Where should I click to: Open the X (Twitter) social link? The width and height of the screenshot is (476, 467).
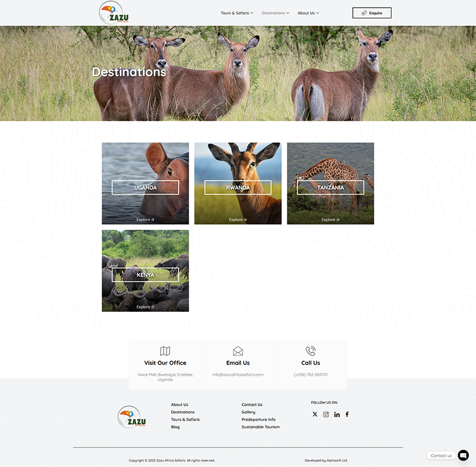pos(315,414)
